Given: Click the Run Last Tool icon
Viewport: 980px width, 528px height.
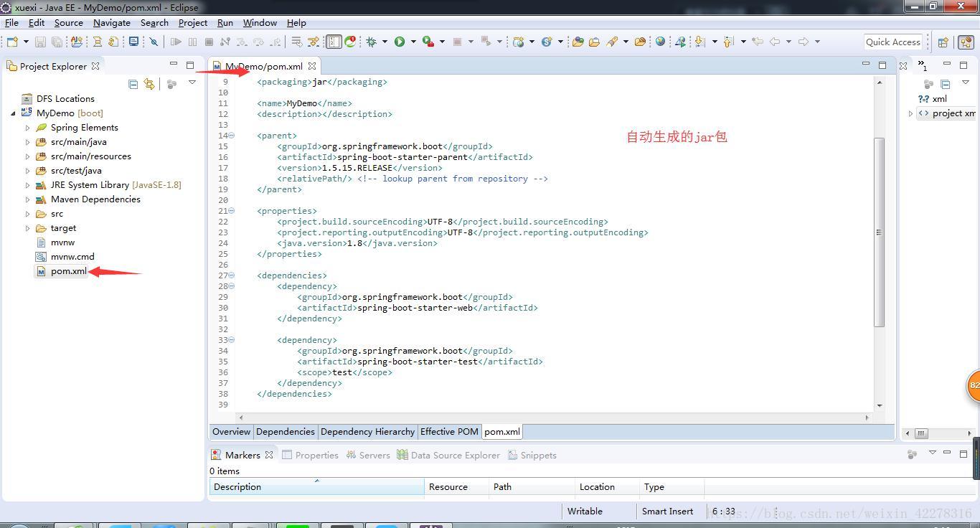Looking at the screenshot, I should click(x=428, y=42).
